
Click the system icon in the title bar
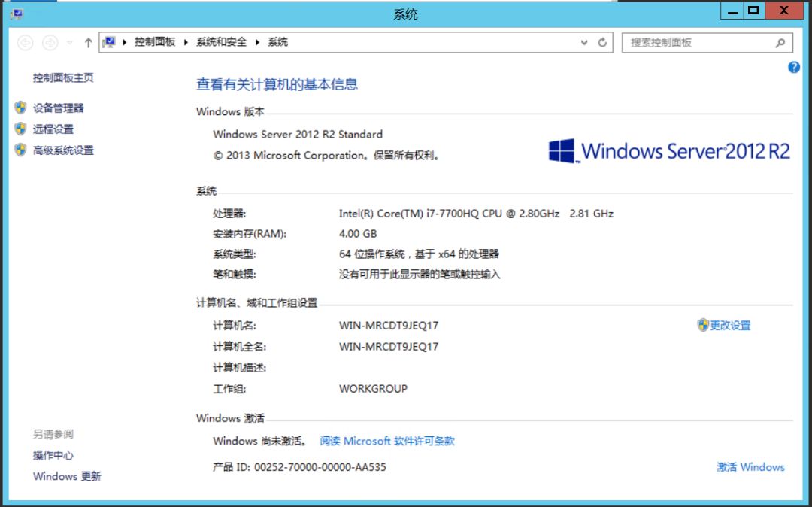tap(17, 14)
